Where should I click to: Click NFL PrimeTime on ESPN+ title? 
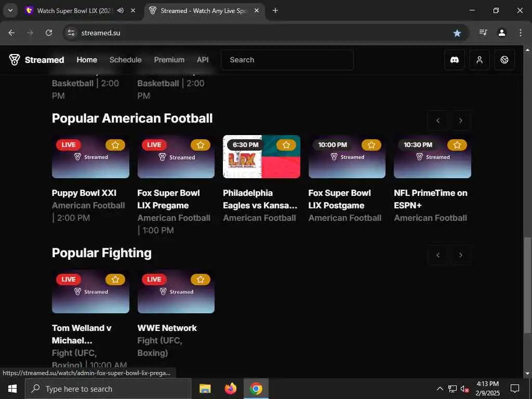431,199
